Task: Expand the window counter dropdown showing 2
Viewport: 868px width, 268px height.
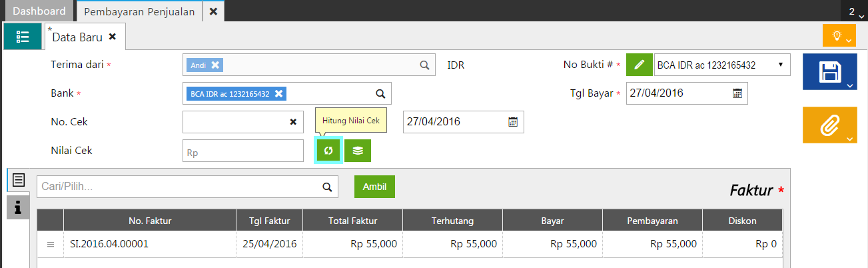Action: point(855,11)
